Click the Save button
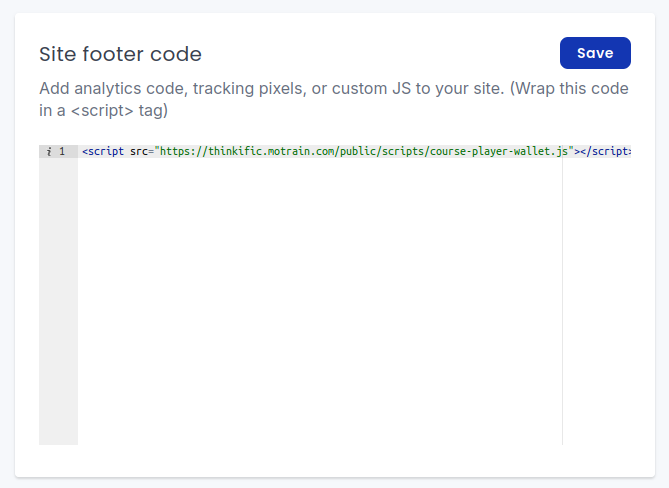This screenshot has height=488, width=669. [x=595, y=53]
